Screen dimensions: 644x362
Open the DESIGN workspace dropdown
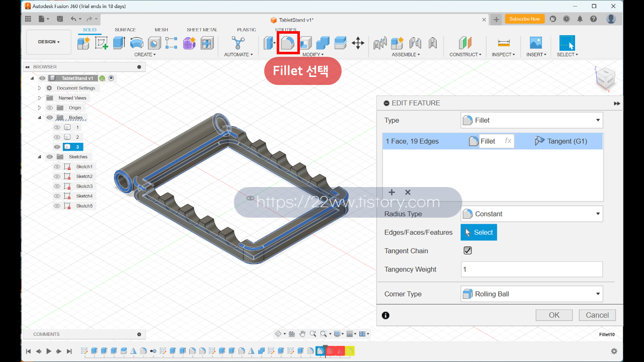(x=49, y=42)
